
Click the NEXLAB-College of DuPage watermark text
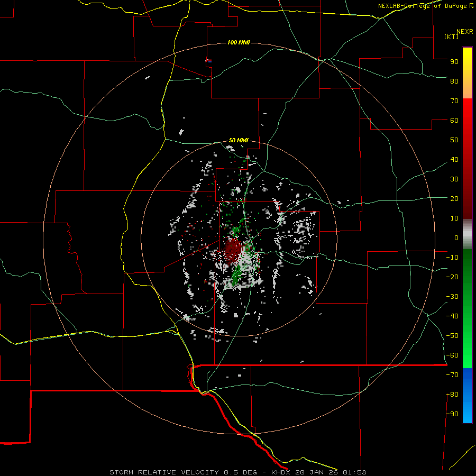(426, 6)
